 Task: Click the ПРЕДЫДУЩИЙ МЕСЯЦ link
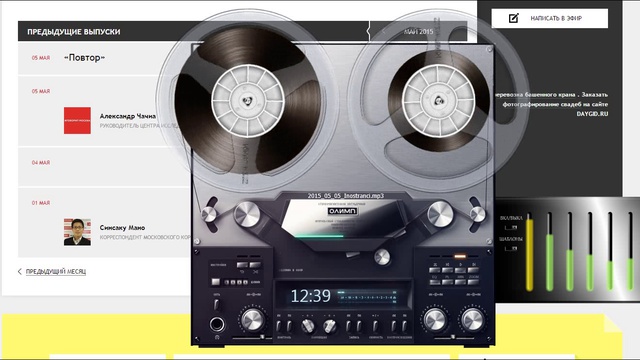point(56,271)
